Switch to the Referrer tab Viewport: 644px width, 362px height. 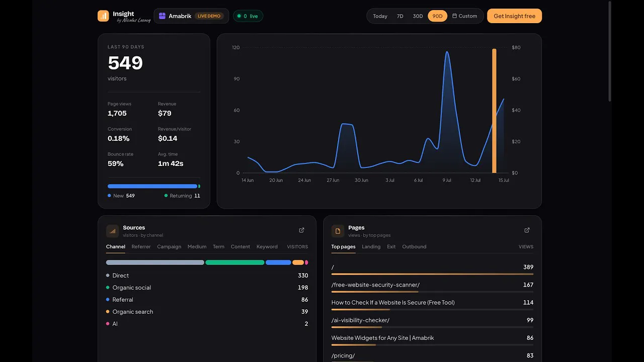tap(141, 247)
